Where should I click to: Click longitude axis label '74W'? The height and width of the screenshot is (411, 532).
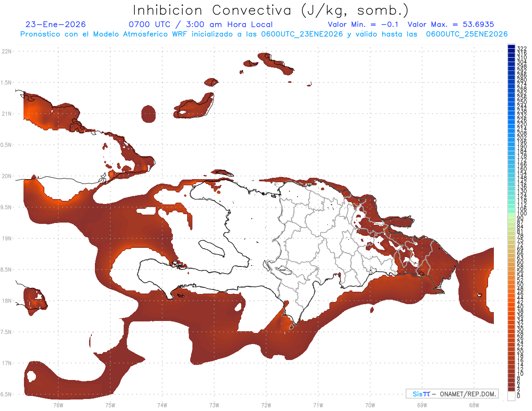click(x=162, y=405)
